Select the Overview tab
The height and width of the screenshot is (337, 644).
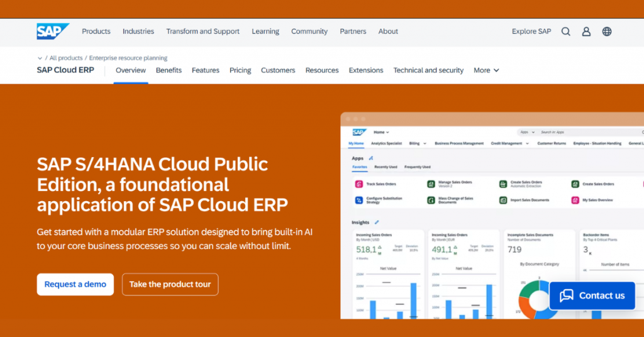(x=131, y=70)
